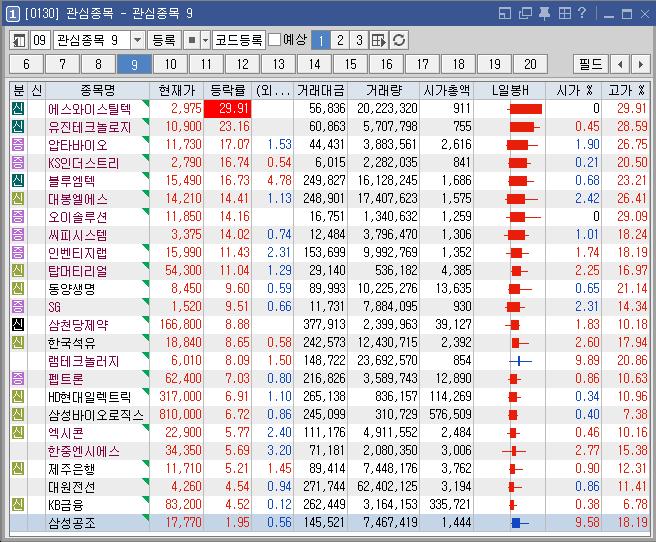Switch to watchlist tab 20

pyautogui.click(x=530, y=64)
